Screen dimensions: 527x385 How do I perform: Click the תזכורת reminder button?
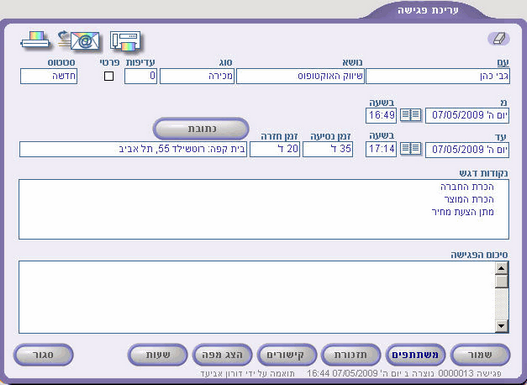[x=351, y=355]
